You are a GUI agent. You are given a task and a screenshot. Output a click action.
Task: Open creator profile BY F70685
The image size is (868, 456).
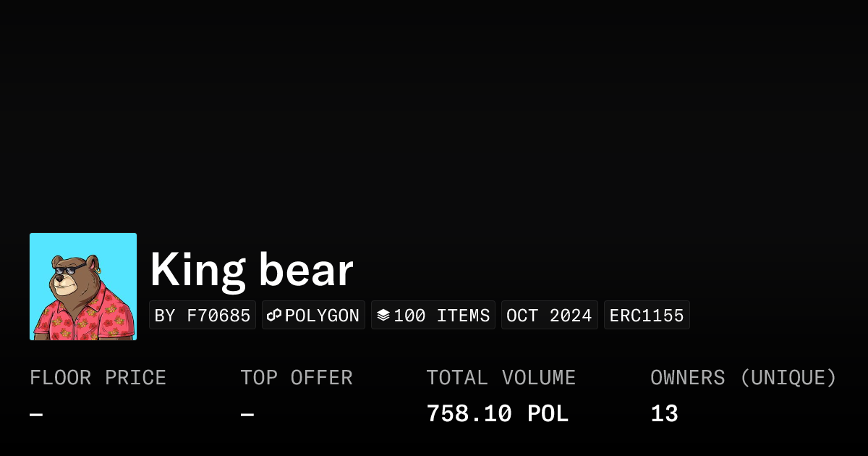(x=203, y=316)
